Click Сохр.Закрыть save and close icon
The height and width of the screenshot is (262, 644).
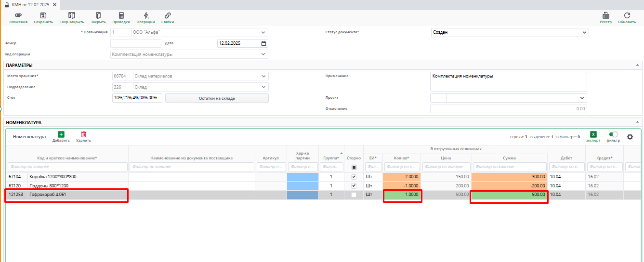coord(72,16)
